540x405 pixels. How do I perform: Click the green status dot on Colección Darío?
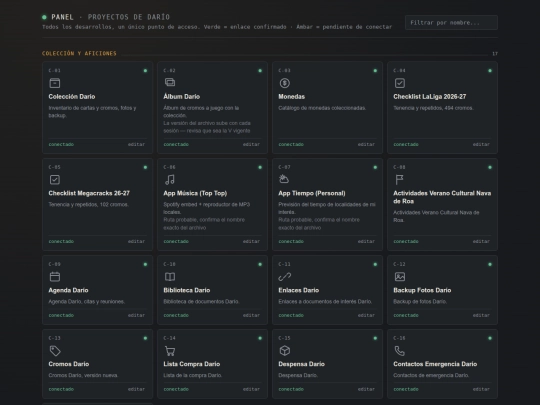145,71
